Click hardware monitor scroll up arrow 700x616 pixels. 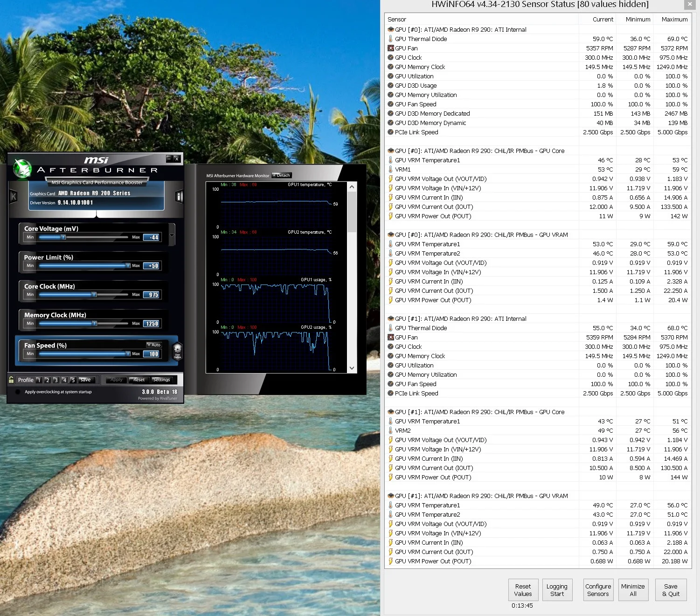[x=352, y=187]
